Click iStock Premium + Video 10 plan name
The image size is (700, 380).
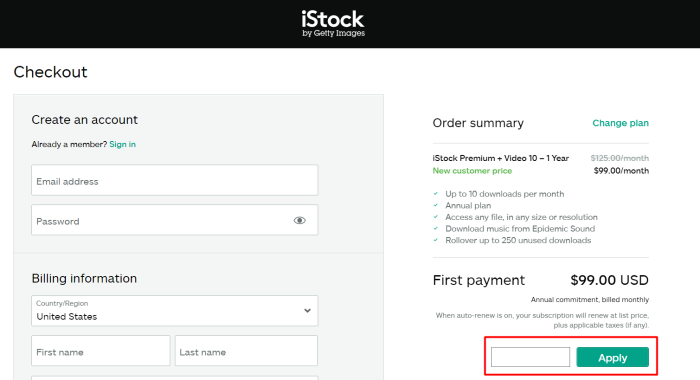point(500,158)
